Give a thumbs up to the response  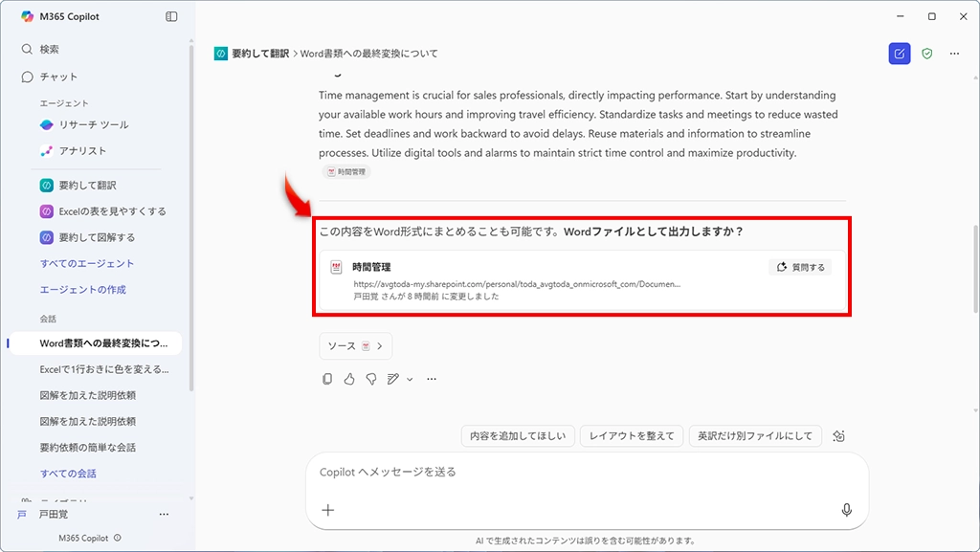pos(349,379)
